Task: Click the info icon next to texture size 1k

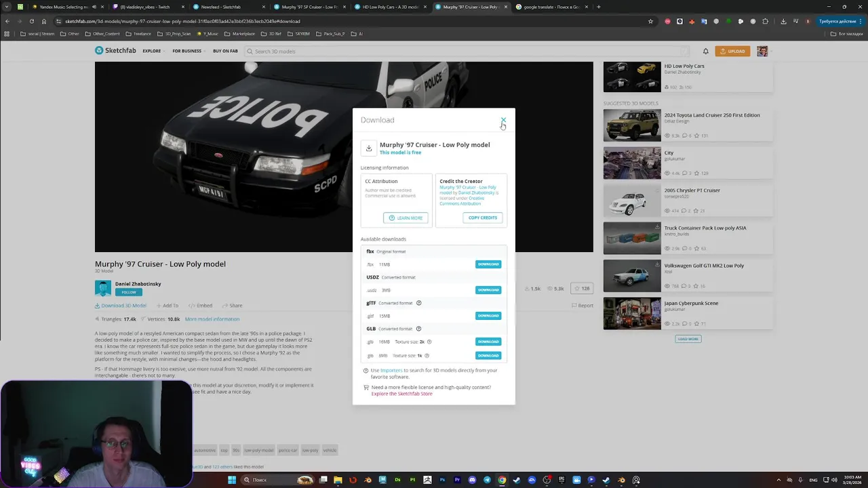Action: point(427,355)
